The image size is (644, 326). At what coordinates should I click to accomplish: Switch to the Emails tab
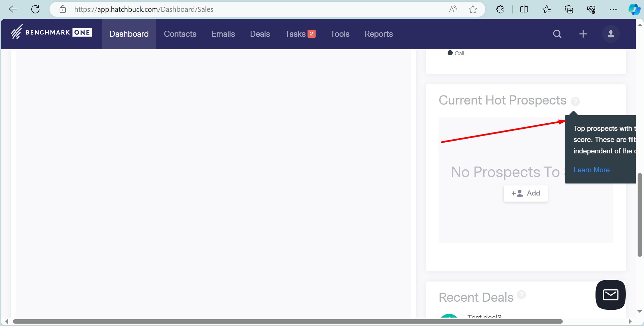click(x=223, y=34)
